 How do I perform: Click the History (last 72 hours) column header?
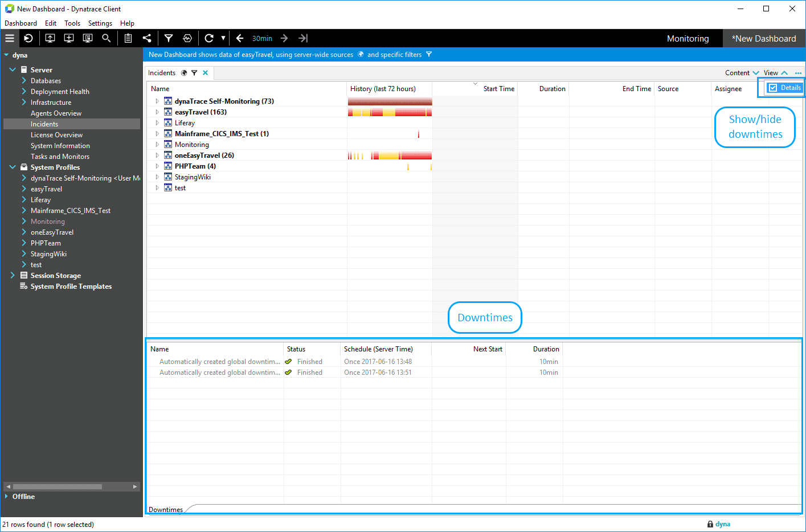click(x=390, y=89)
